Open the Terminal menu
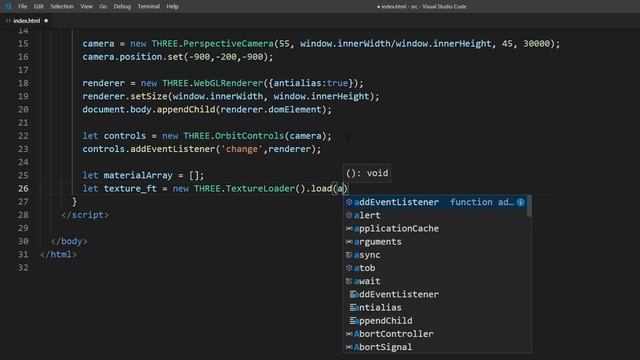This screenshot has width=640, height=360. 149,7
